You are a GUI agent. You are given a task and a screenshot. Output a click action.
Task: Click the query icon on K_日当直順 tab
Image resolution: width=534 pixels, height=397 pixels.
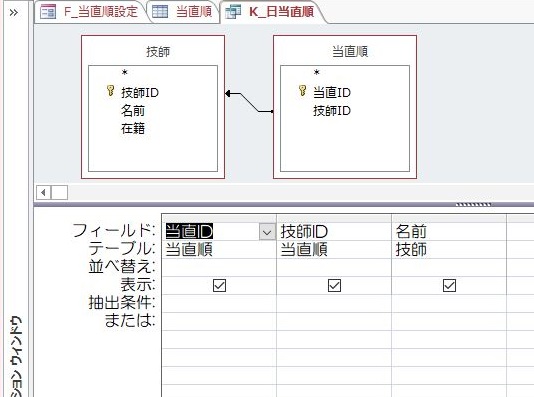233,12
